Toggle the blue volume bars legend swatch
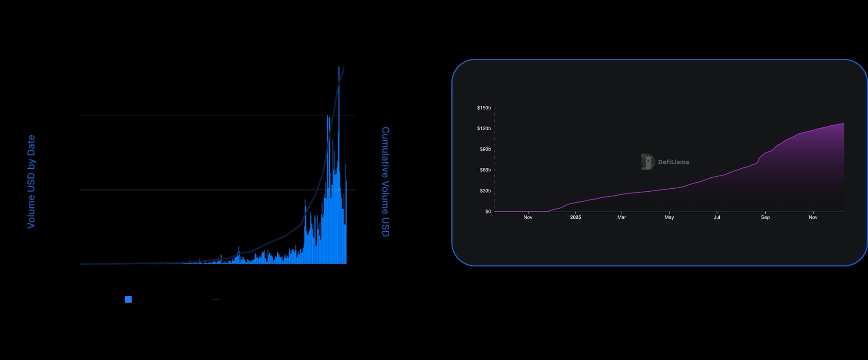The width and height of the screenshot is (868, 360). click(128, 299)
